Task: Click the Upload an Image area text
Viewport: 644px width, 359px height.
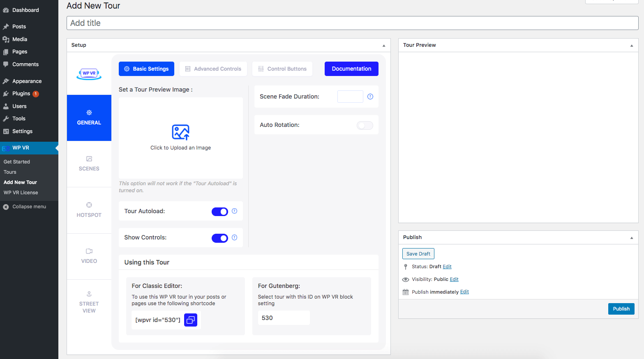Action: coord(180,148)
